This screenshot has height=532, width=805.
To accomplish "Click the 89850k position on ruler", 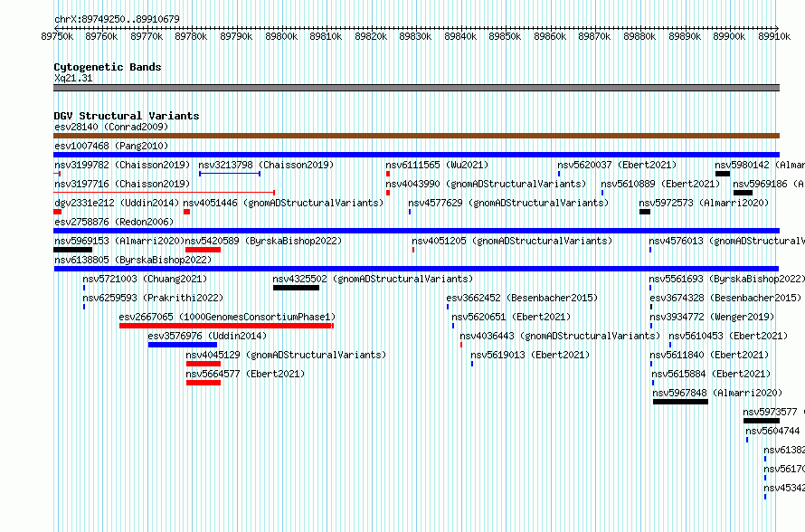I will pyautogui.click(x=506, y=36).
